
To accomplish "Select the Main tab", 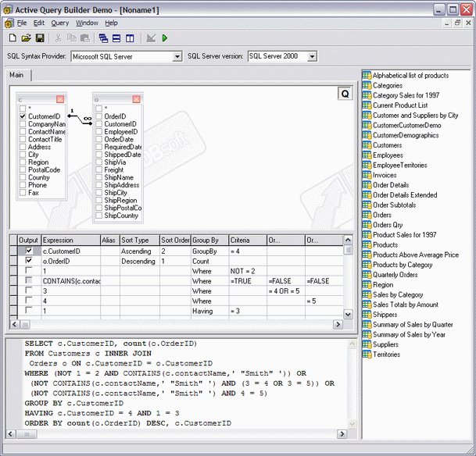I will tap(18, 75).
